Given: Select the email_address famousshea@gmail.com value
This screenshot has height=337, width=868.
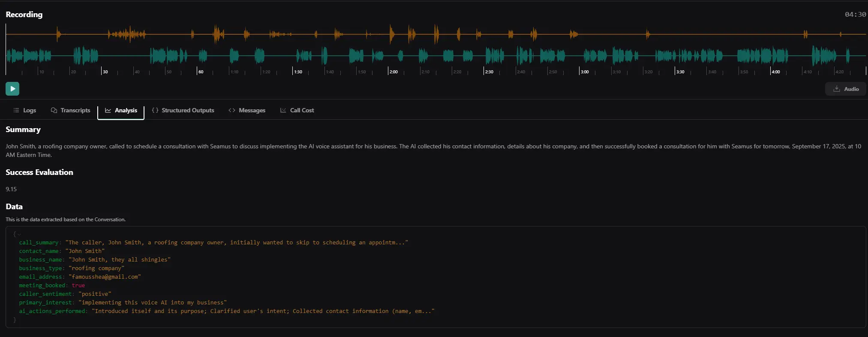Looking at the screenshot, I should coord(105,277).
